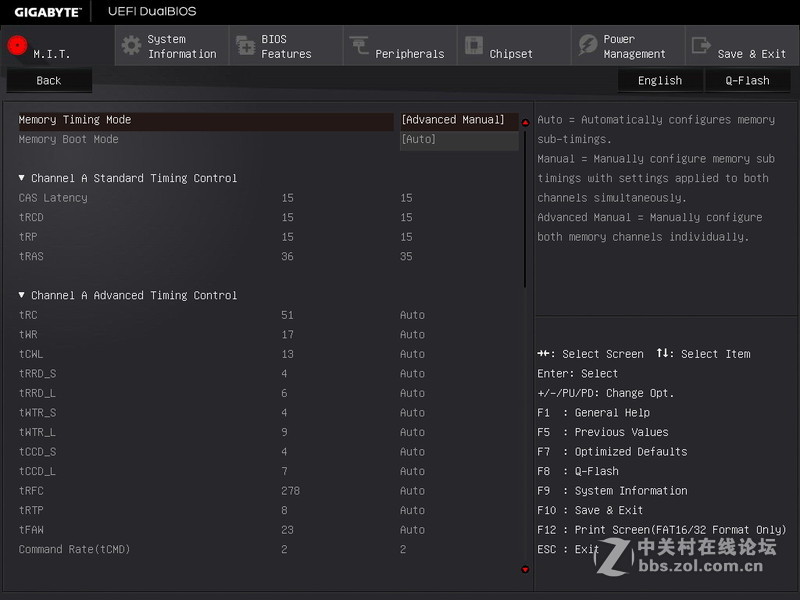Screen dimensions: 800x600
Task: Select the English language option
Action: pyautogui.click(x=660, y=80)
